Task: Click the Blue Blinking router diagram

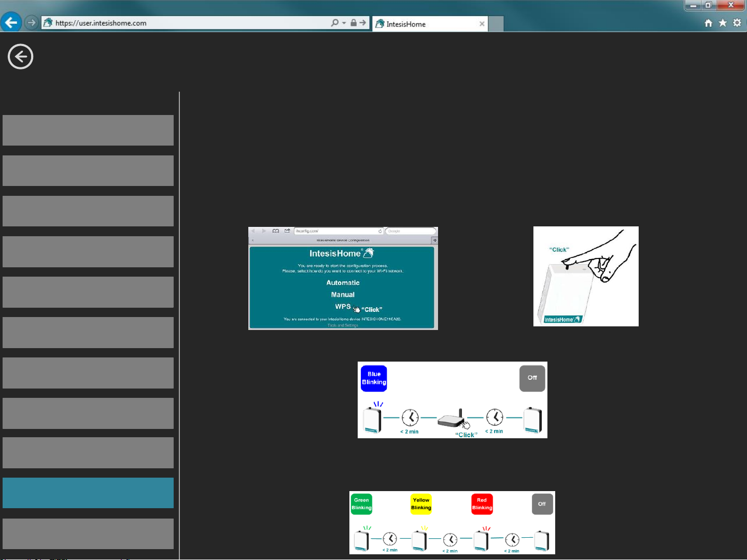Action: (x=453, y=400)
